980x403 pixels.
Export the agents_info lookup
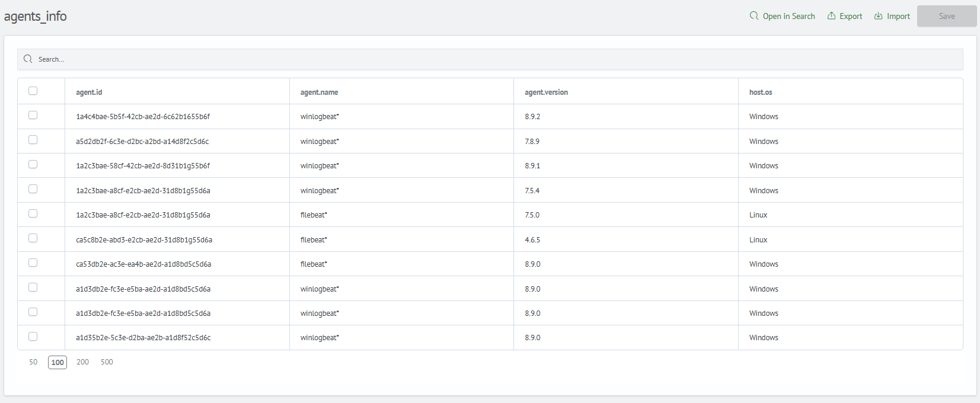[x=845, y=16]
